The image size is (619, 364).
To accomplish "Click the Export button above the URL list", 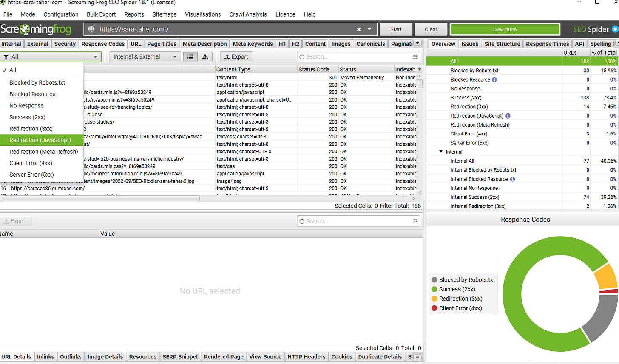I will 236,56.
